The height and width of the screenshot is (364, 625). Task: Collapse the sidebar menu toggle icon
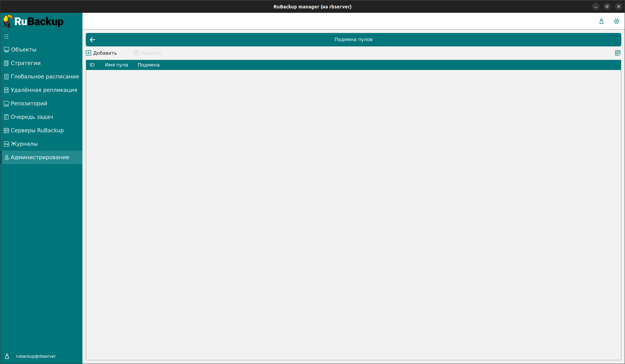[6, 36]
